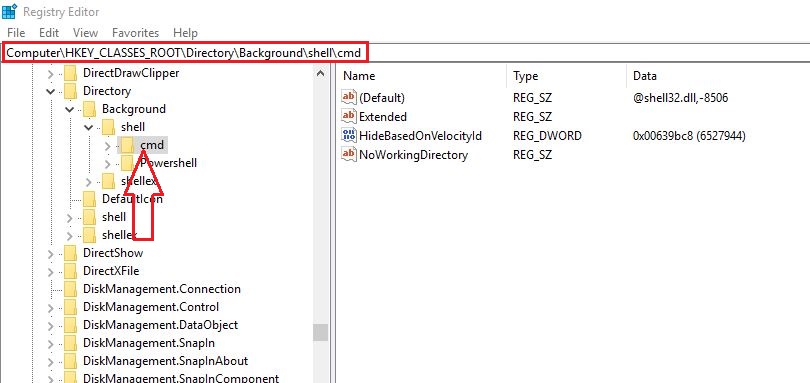810x383 pixels.
Task: Open the View menu
Action: [85, 33]
